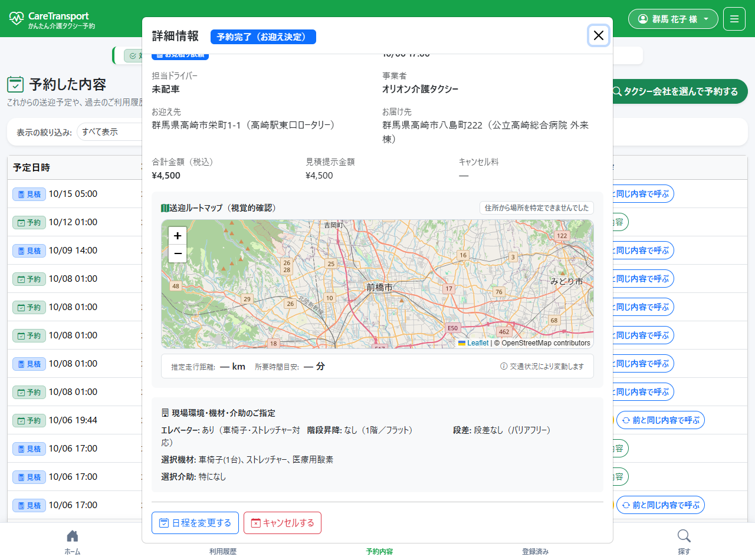Click the お迎え先 address 群馬県高崎市栄町1-1
This screenshot has width=755, height=560.
coord(244,125)
